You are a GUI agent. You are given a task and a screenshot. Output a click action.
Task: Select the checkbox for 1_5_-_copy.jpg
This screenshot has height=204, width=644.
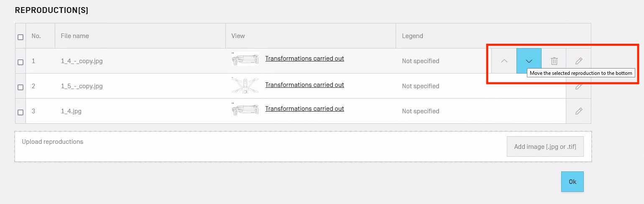(20, 87)
